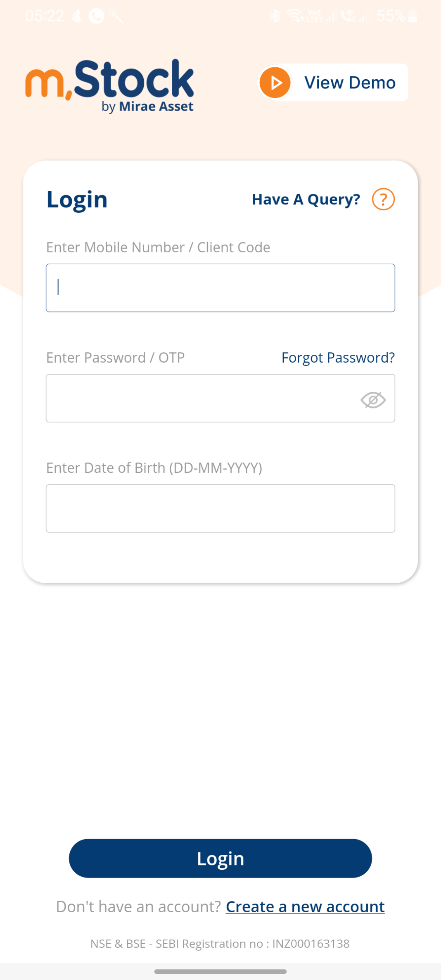This screenshot has width=441, height=980.
Task: Click the View Demo play icon
Action: (x=275, y=82)
